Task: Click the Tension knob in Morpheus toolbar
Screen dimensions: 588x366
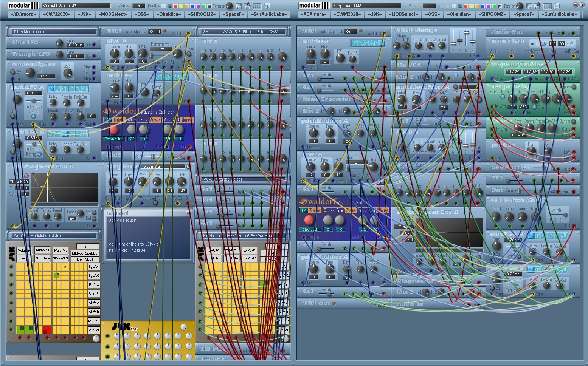Action: point(520,6)
